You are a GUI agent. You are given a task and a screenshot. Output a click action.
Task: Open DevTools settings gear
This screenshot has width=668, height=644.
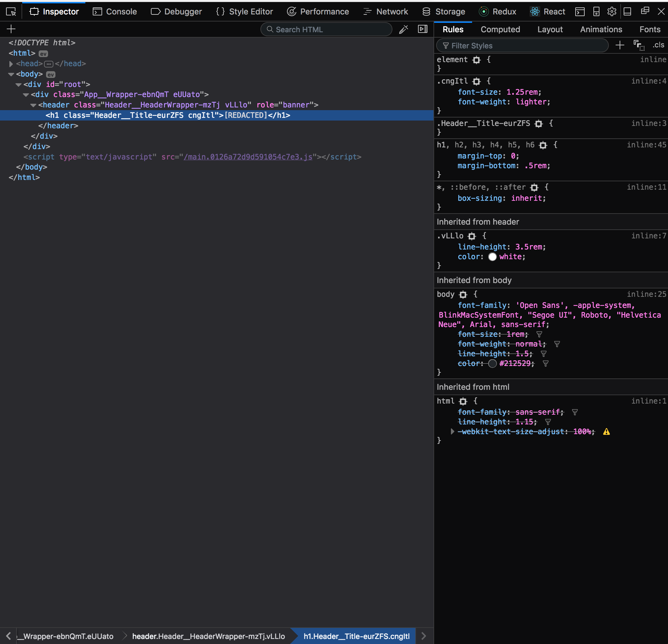(612, 11)
